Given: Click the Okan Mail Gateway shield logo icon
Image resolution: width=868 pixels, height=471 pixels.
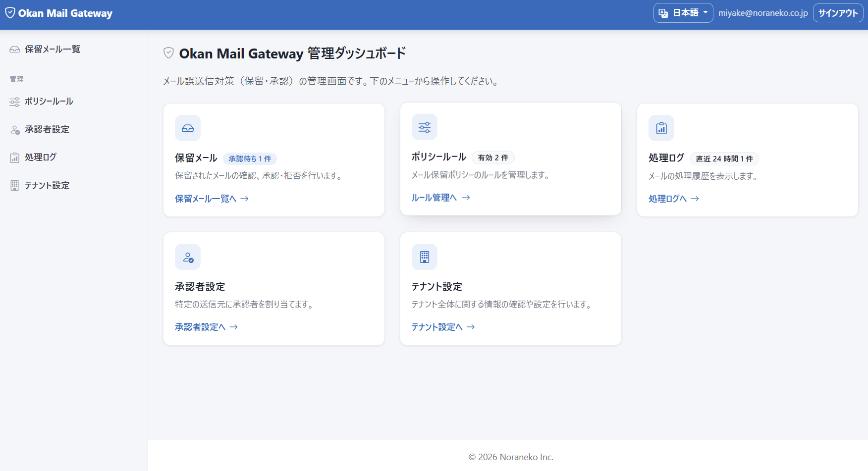Looking at the screenshot, I should [10, 13].
